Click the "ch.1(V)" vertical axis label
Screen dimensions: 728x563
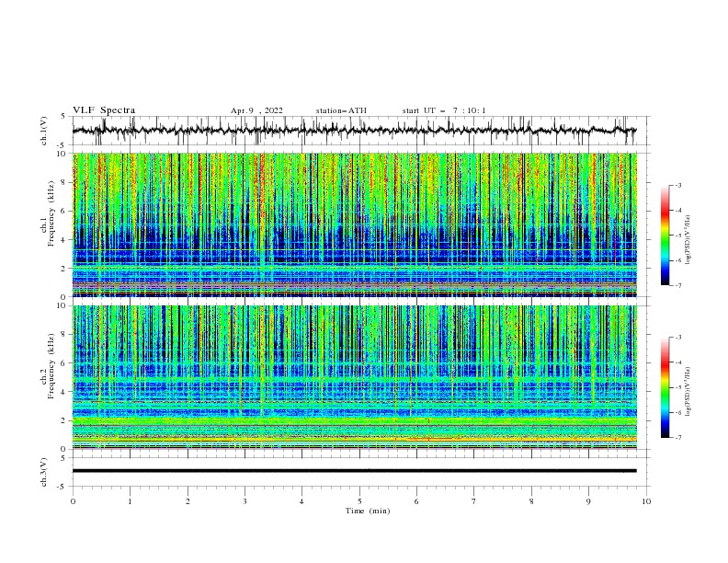44,131
